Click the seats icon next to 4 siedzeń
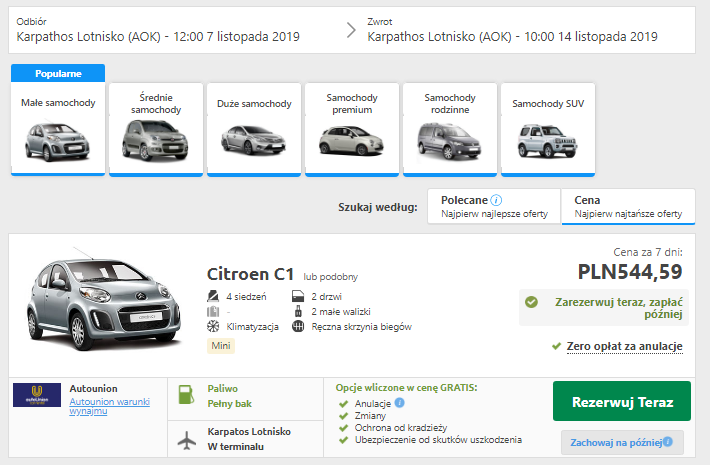The height and width of the screenshot is (465, 710). click(x=213, y=296)
